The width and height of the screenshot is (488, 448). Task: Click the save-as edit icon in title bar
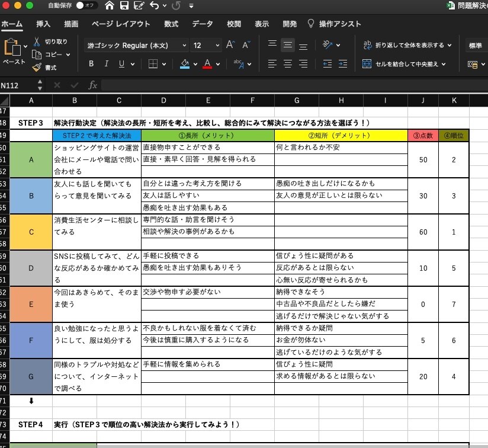click(139, 5)
